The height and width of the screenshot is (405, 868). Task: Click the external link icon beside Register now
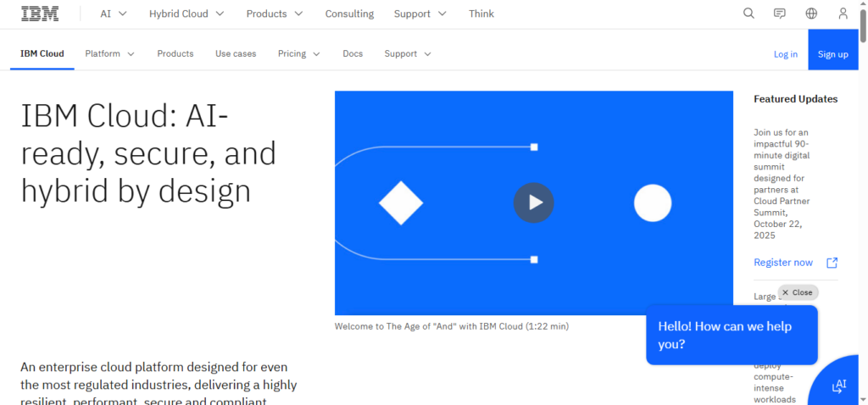832,263
